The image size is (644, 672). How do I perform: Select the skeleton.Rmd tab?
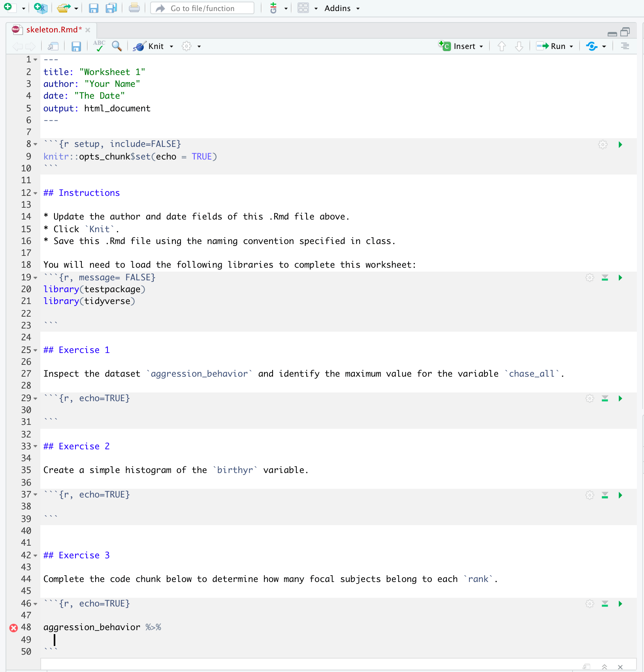(51, 30)
